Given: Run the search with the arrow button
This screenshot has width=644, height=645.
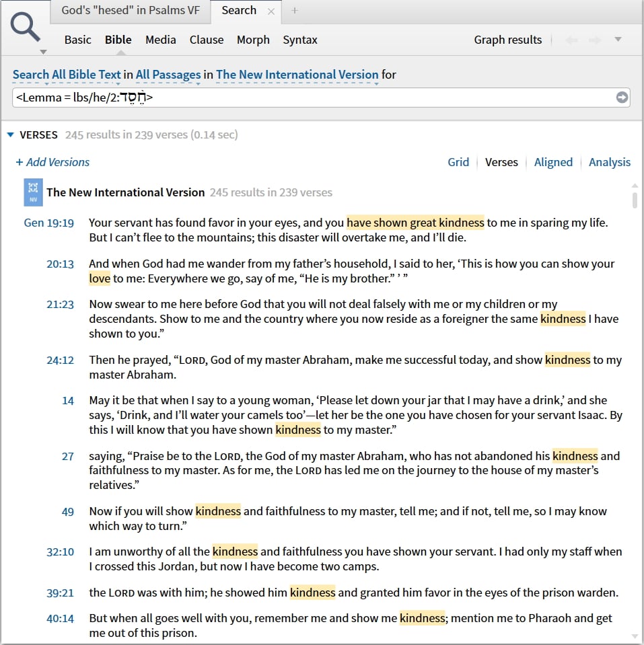Looking at the screenshot, I should tap(622, 98).
